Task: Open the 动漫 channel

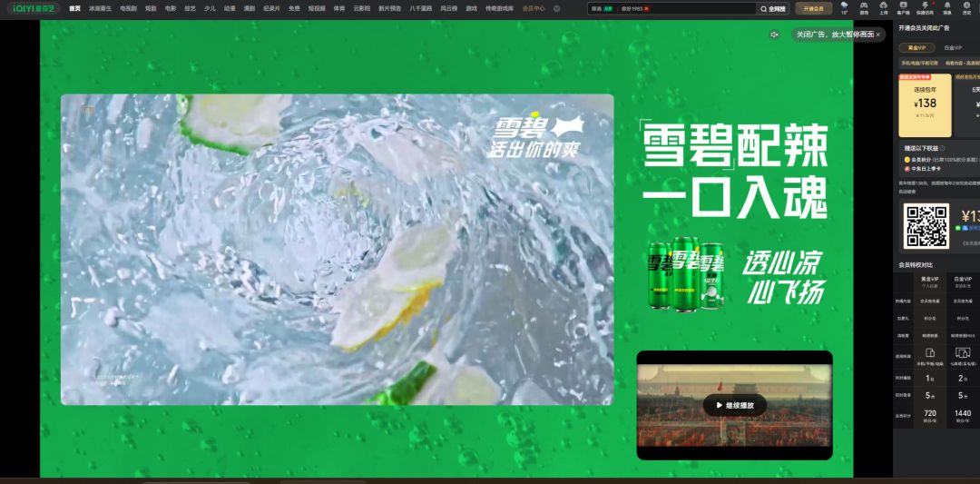Action: tap(230, 9)
